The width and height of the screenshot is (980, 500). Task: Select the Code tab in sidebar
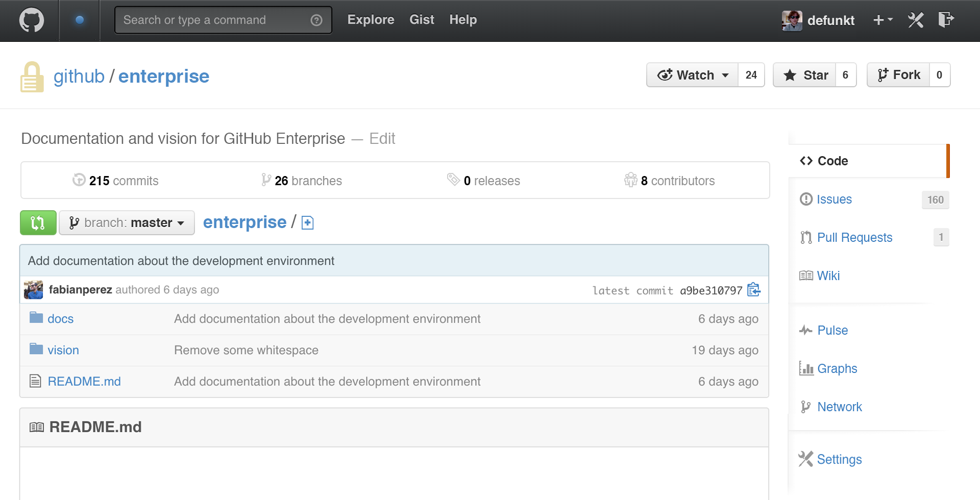[869, 161]
